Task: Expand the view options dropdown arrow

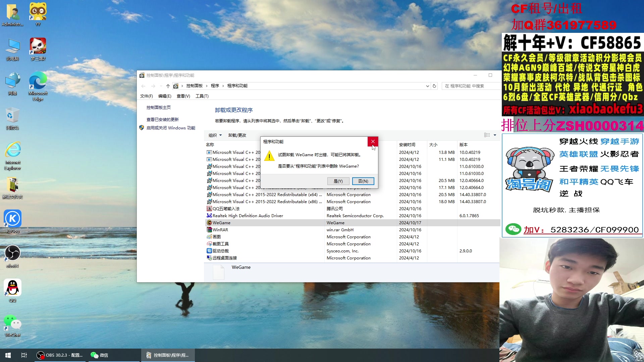Action: 495,135
